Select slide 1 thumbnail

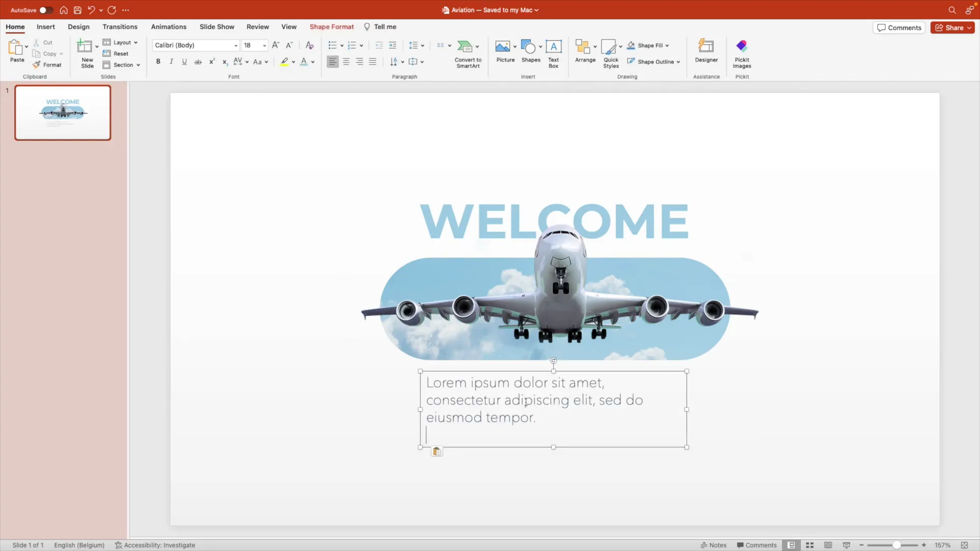click(63, 113)
